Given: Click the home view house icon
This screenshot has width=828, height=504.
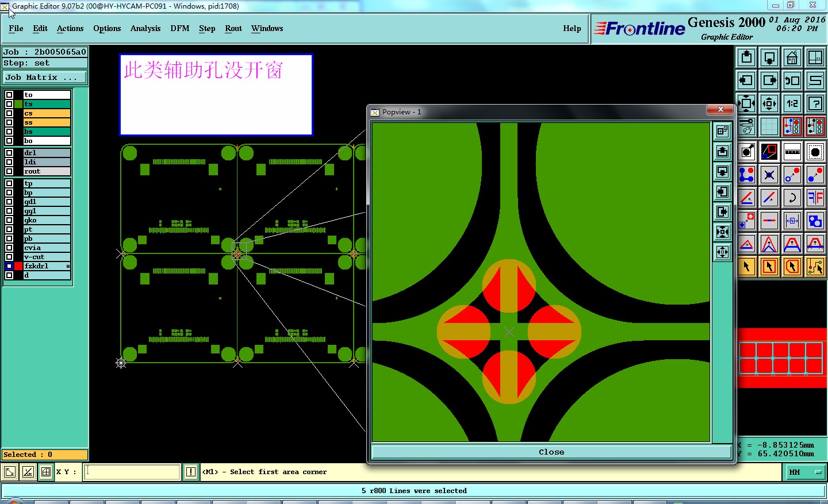Looking at the screenshot, I should tap(792, 57).
